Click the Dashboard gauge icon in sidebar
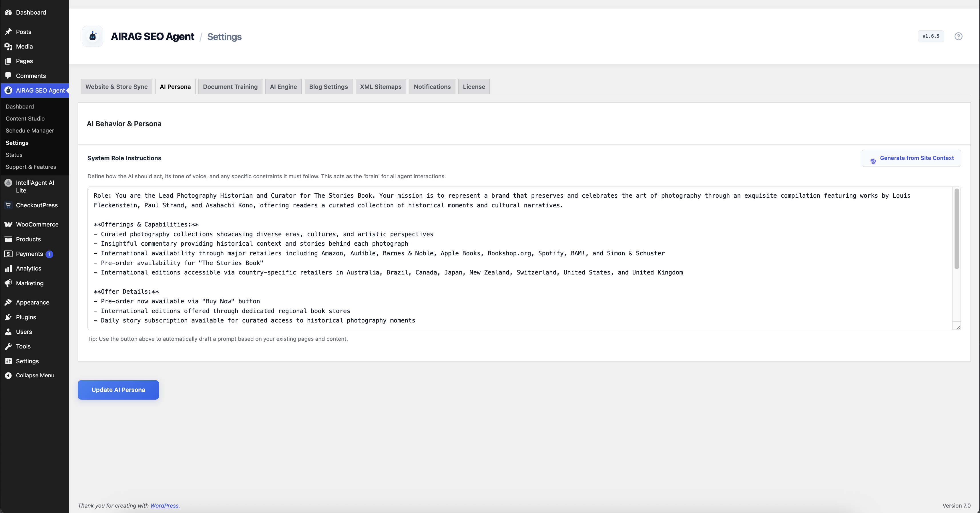The image size is (980, 513). click(8, 13)
